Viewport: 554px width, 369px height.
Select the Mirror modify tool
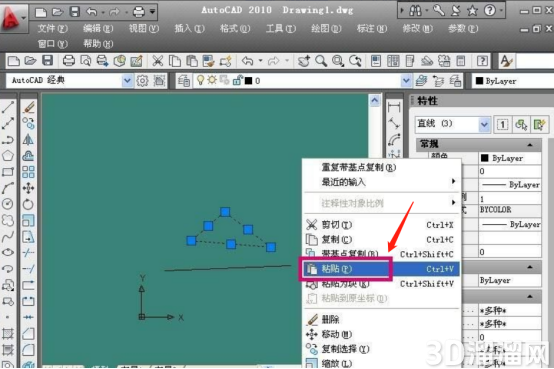pos(28,140)
